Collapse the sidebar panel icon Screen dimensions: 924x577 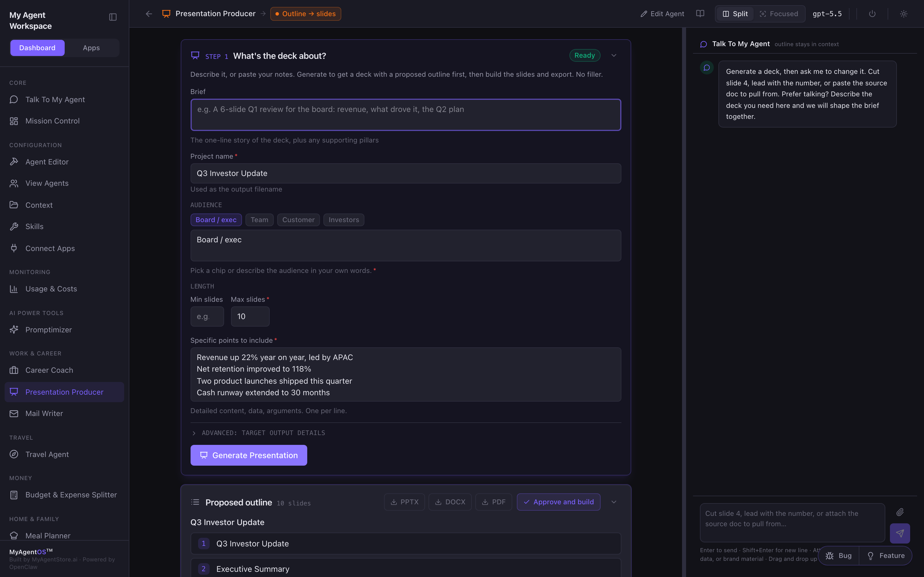113,17
